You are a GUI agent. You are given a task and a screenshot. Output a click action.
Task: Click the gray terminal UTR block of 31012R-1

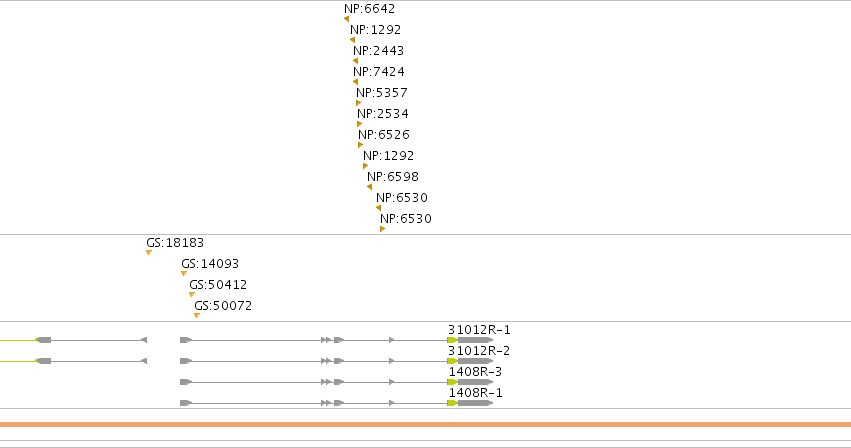(x=475, y=340)
